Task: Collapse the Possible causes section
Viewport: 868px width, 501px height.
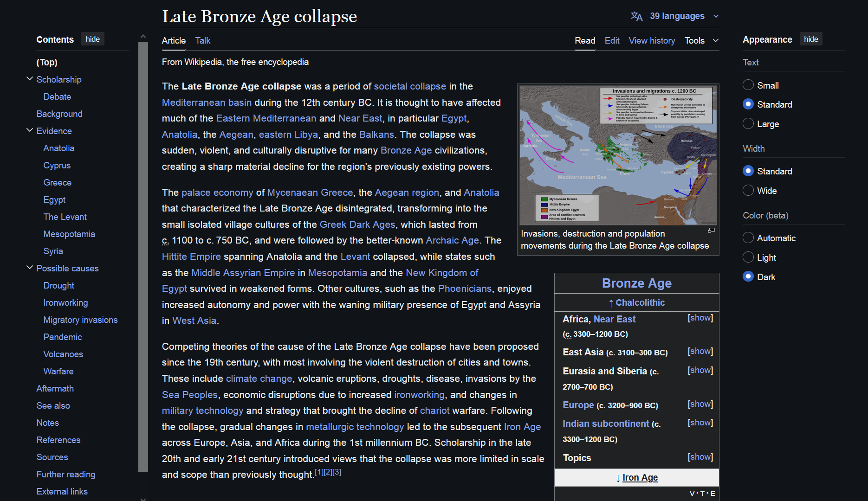Action: (x=30, y=268)
